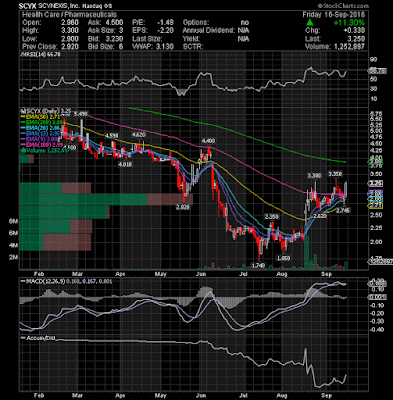The height and width of the screenshot is (400, 393).
Task: Click the Ask price 4.500 in header
Action: pos(115,23)
